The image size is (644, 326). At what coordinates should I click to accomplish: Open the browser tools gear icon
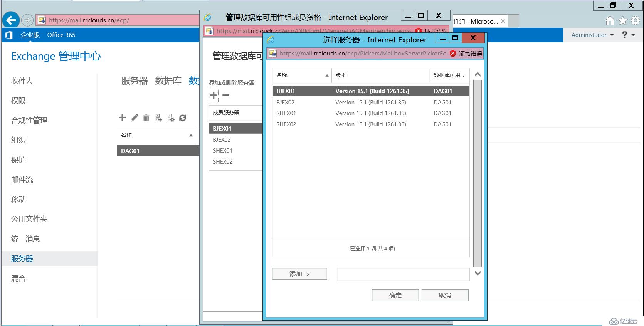click(635, 21)
